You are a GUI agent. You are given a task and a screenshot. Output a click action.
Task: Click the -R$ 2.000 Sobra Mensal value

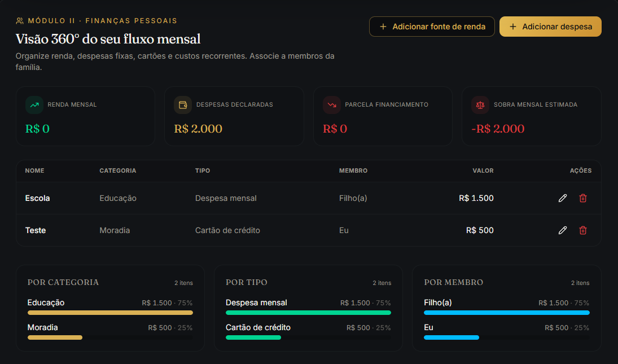click(x=498, y=129)
